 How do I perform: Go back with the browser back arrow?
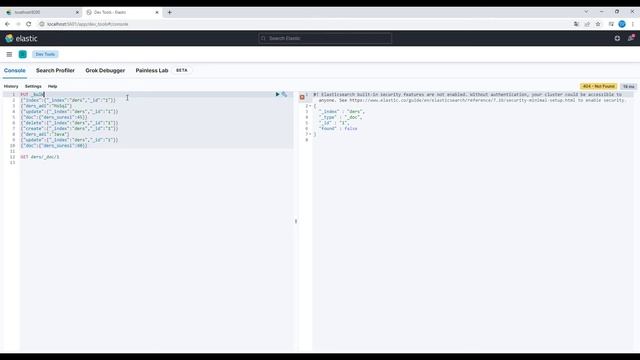(x=7, y=24)
